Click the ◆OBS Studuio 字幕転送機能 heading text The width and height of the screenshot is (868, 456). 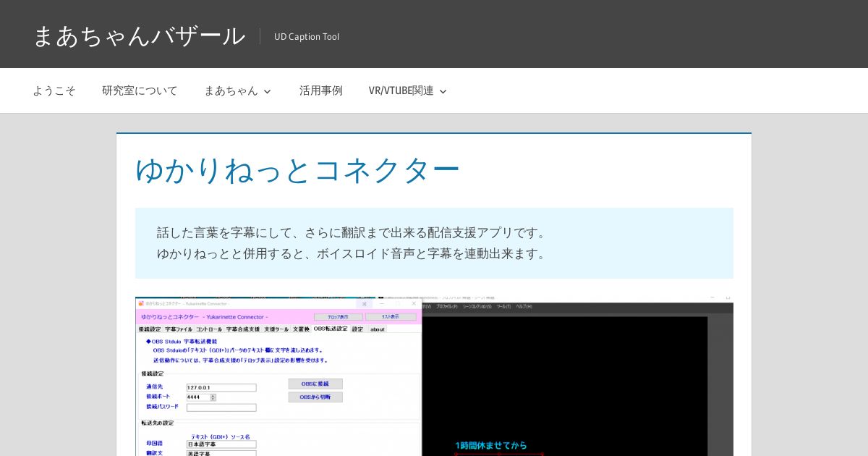181,340
